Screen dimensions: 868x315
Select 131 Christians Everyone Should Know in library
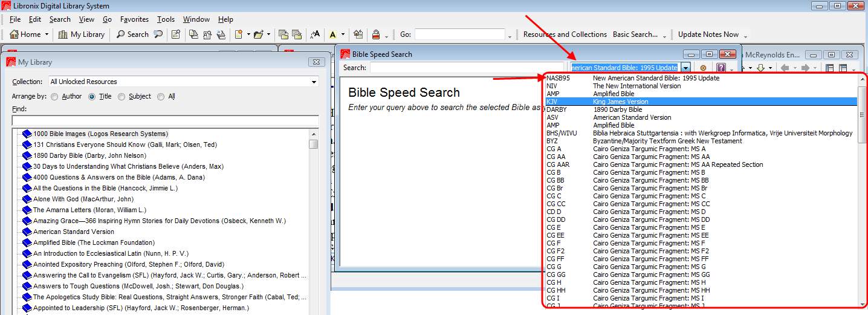coord(125,145)
